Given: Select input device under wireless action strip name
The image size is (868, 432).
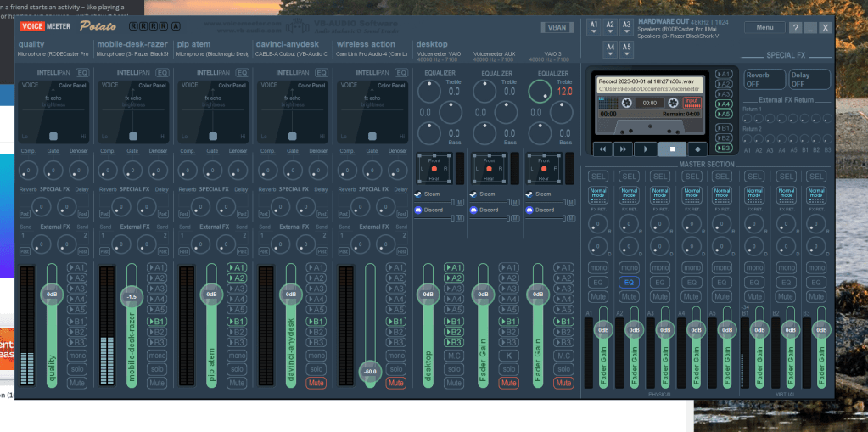Looking at the screenshot, I should coord(372,54).
